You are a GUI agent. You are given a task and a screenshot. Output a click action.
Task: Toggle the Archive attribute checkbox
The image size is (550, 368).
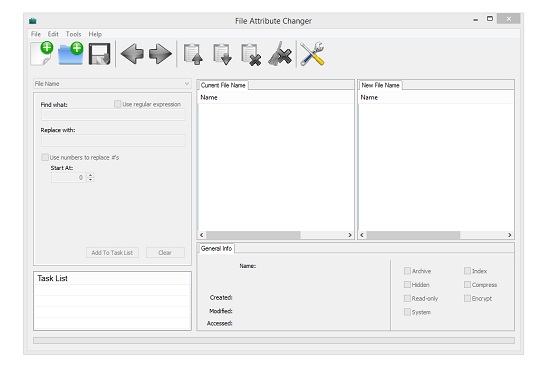click(x=407, y=270)
